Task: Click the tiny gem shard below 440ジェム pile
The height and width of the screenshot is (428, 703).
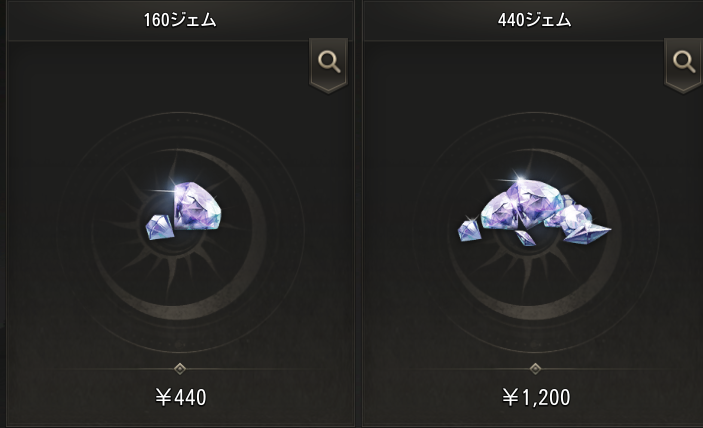Action: (x=525, y=238)
